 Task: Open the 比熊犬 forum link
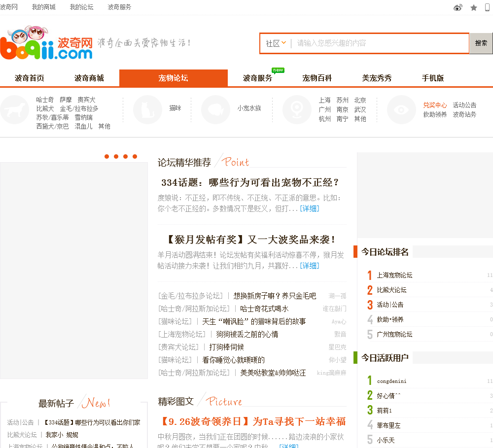(45, 108)
